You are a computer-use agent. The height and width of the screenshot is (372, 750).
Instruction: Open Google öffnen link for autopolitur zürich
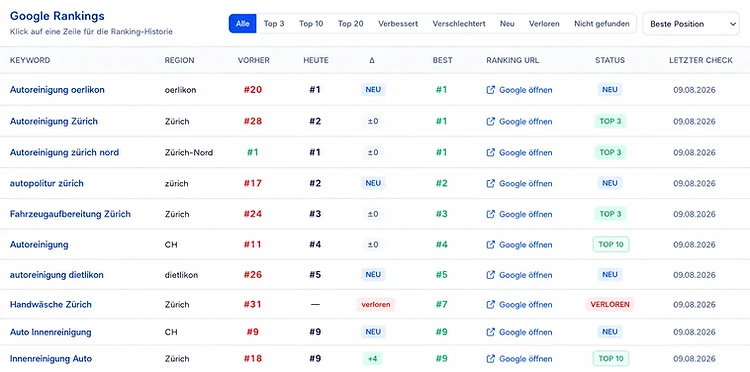[526, 184]
